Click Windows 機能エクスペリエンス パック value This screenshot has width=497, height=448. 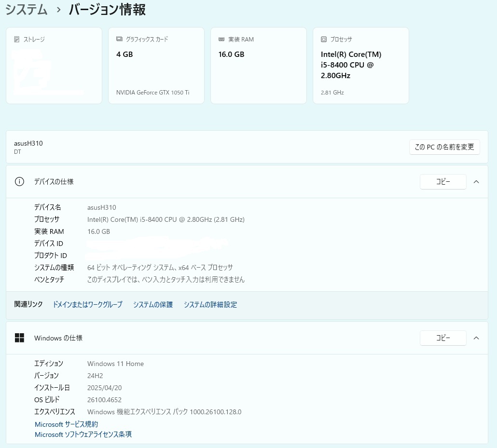[164, 412]
